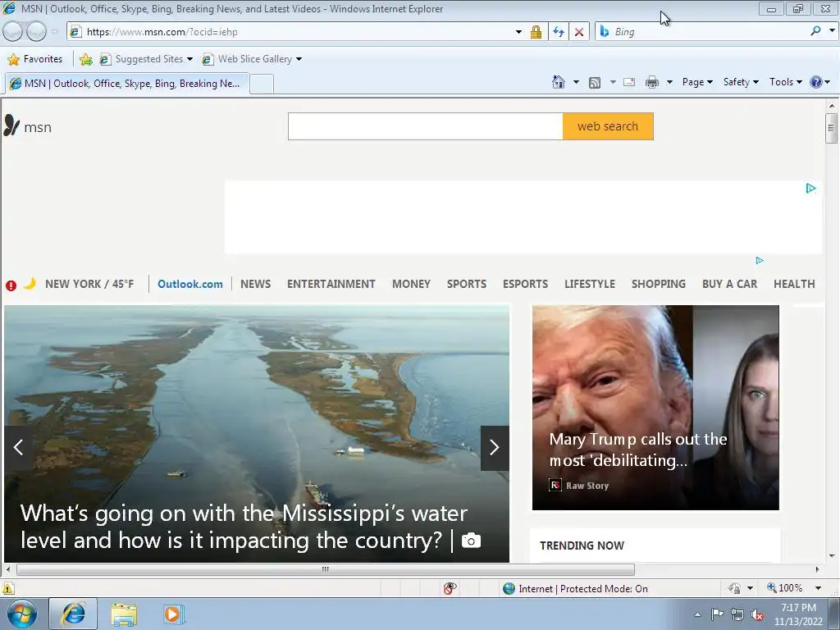Image resolution: width=840 pixels, height=630 pixels.
Task: Open the HEALTH section
Action: (794, 284)
